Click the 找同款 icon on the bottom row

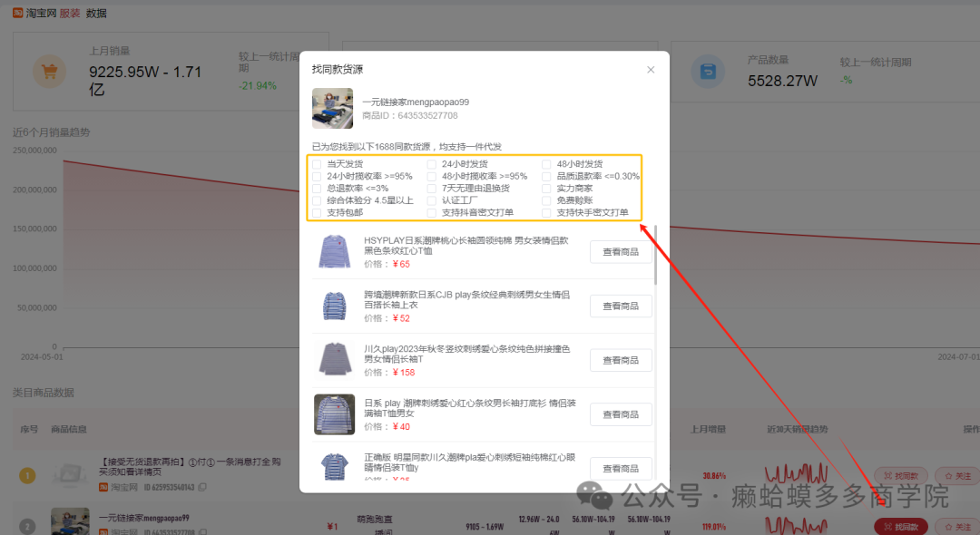pos(900,526)
